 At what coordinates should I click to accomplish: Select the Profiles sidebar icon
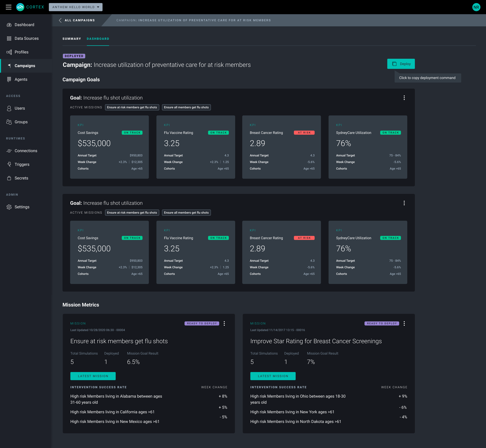coord(9,52)
